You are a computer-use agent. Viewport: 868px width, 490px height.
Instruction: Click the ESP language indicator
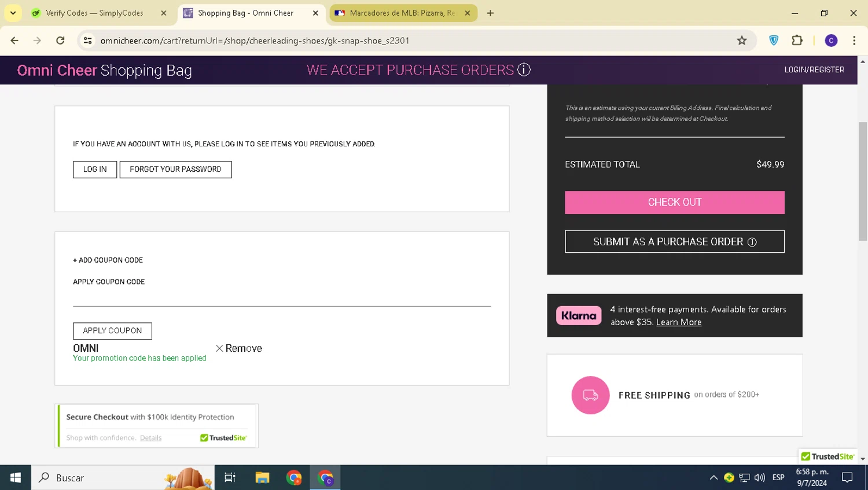pos(778,477)
